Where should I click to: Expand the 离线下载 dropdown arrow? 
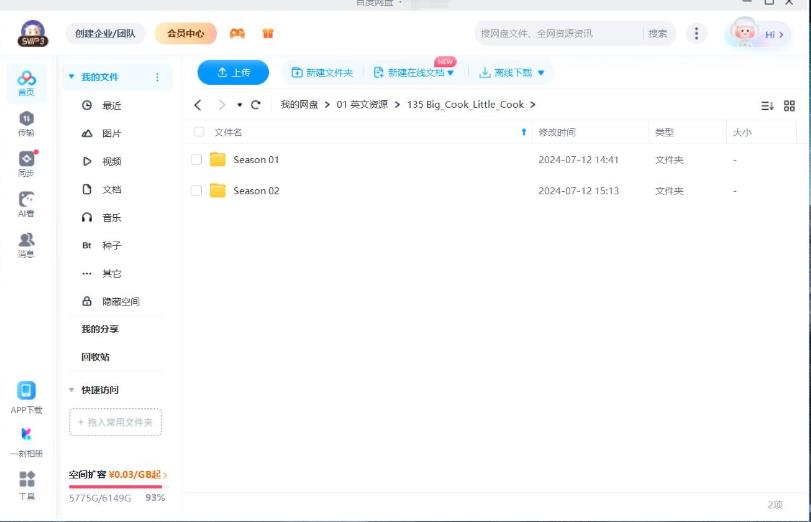click(x=541, y=73)
